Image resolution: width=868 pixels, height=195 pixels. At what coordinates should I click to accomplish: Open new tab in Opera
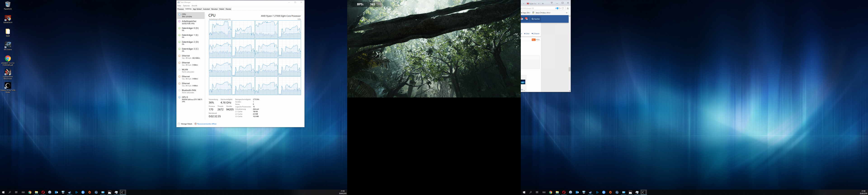pyautogui.click(x=543, y=3)
